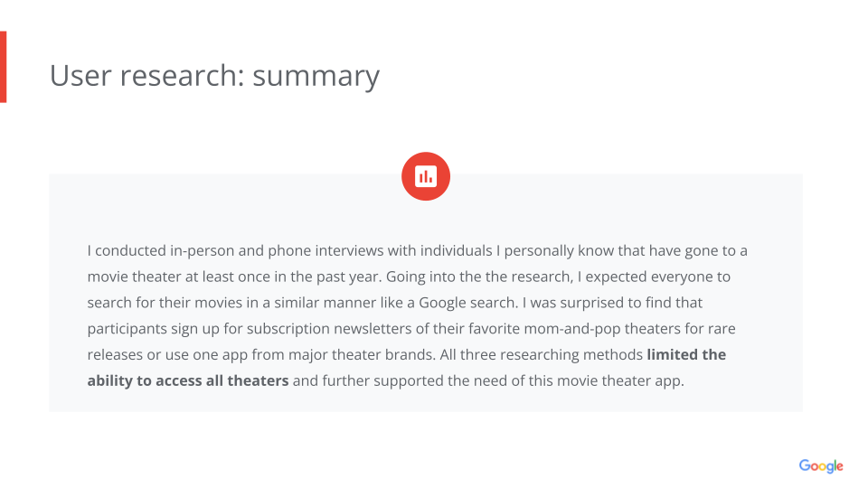Click the "User research: summary" title

[x=214, y=76]
